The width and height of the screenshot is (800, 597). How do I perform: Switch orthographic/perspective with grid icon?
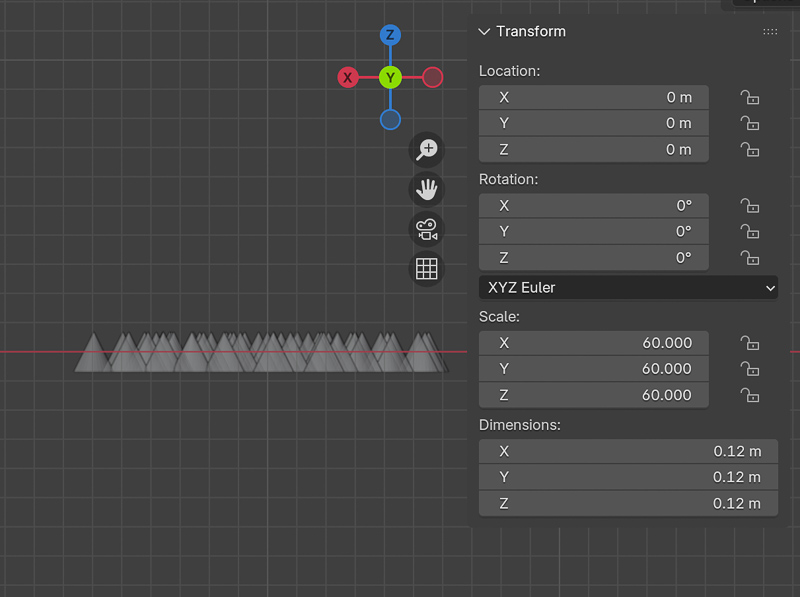(427, 268)
